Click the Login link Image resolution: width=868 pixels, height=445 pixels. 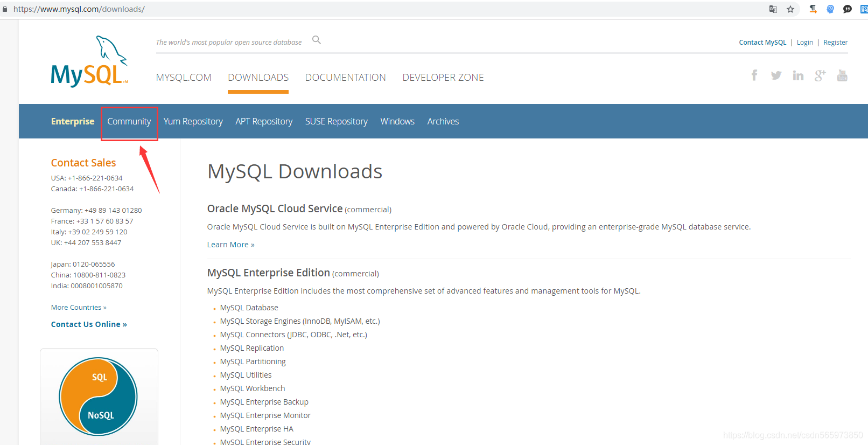pyautogui.click(x=805, y=42)
